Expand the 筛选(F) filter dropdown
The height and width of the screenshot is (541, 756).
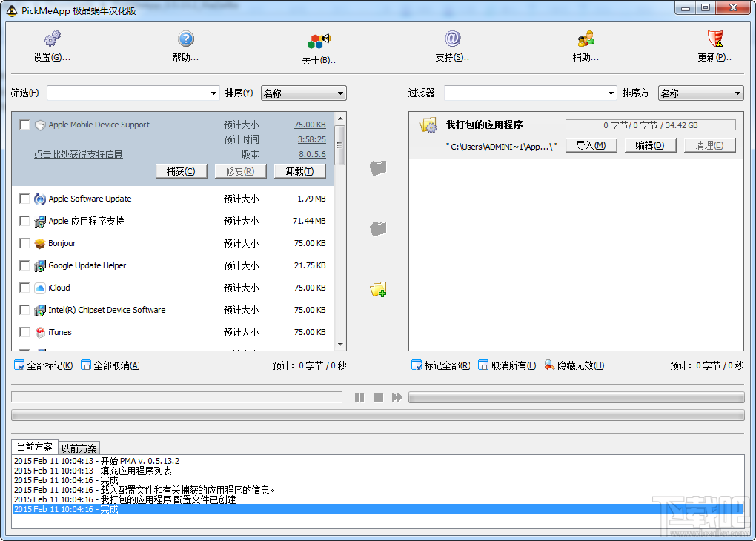pos(213,93)
